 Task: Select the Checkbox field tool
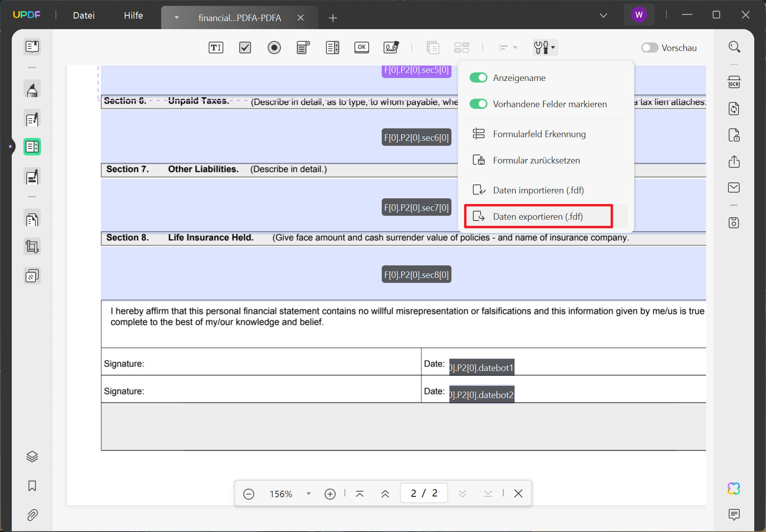click(245, 48)
